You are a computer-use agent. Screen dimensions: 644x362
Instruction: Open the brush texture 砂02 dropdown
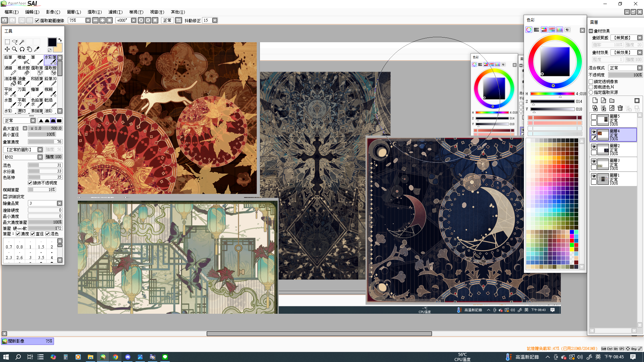(40, 157)
